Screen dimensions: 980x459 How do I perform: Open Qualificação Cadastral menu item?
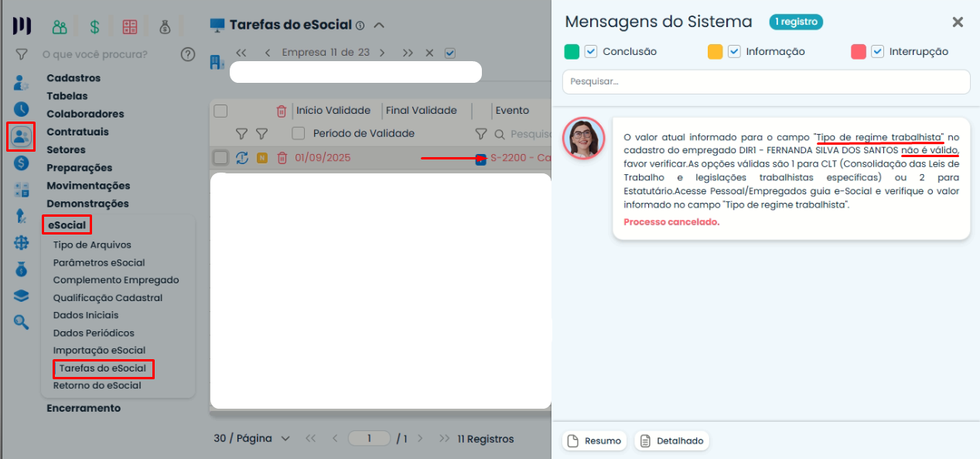point(108,298)
